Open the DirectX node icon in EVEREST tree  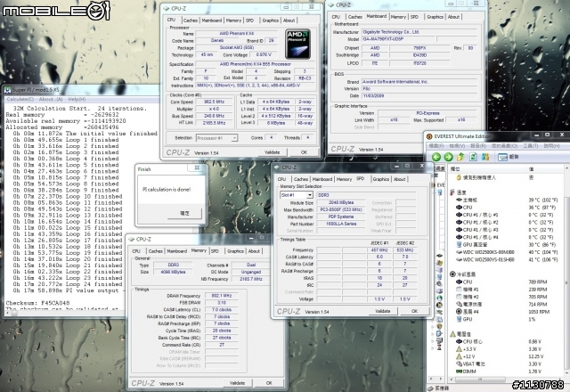(x=439, y=305)
